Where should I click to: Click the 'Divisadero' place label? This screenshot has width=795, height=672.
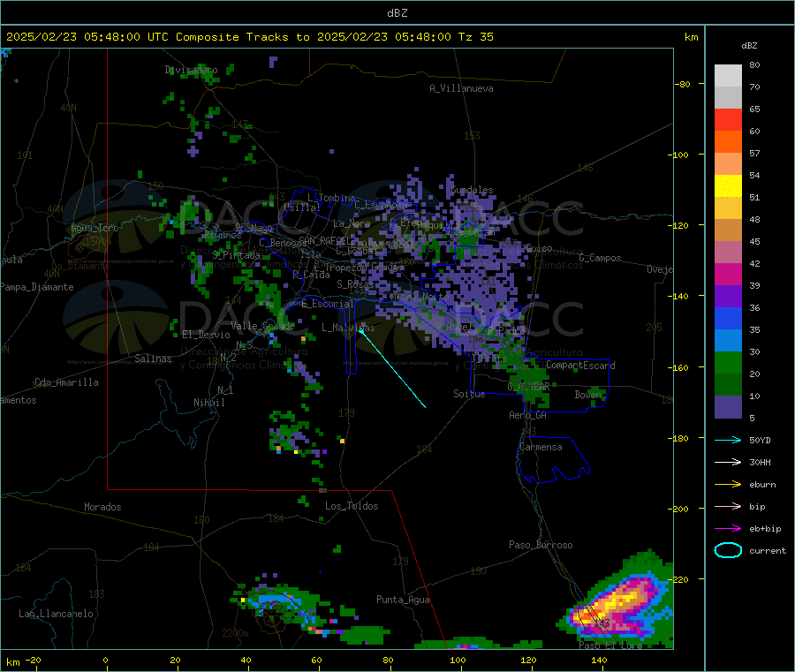191,70
